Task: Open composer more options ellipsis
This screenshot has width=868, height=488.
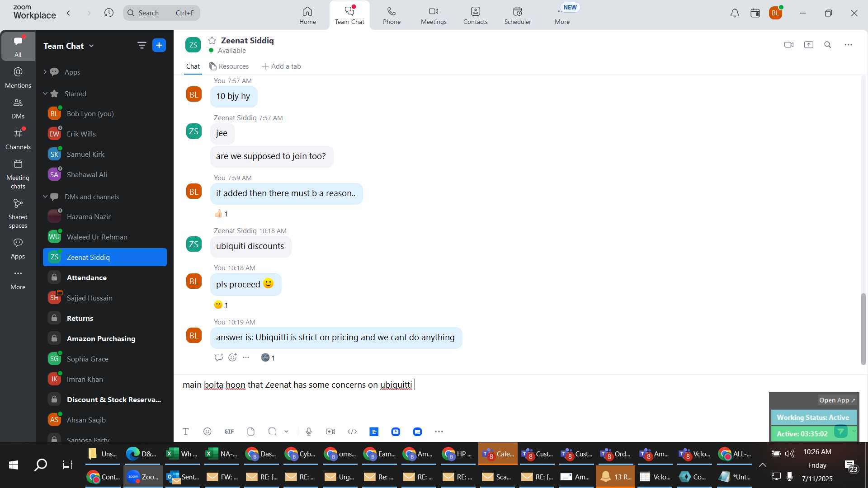Action: (x=439, y=432)
